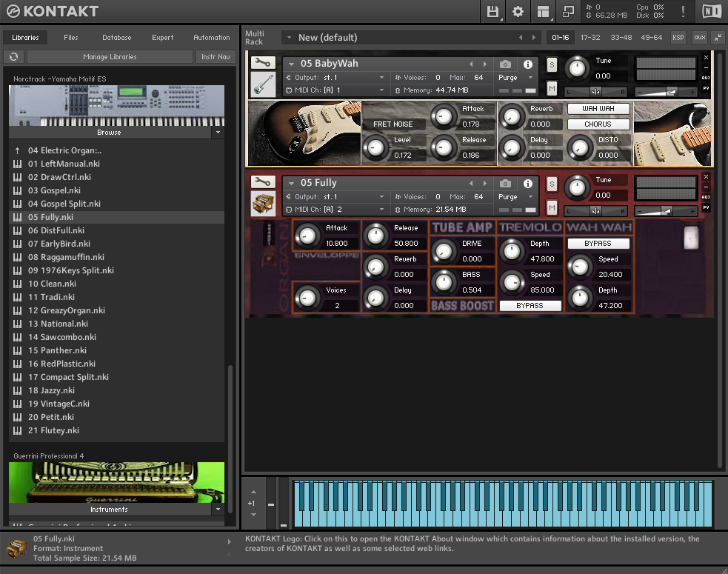Image resolution: width=728 pixels, height=574 pixels.
Task: Open the workspace management panel icon
Action: [x=543, y=12]
